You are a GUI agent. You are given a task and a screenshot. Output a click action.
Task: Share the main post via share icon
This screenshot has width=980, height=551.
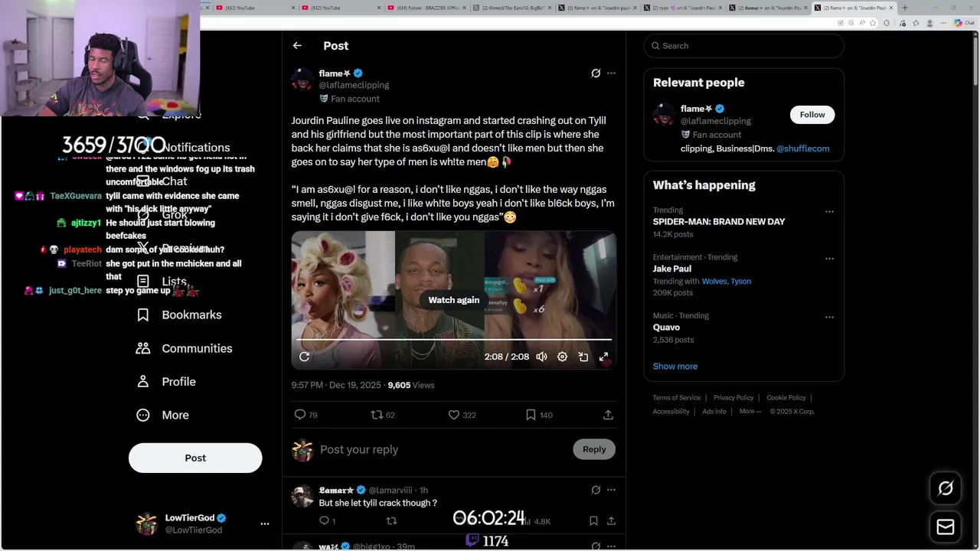pyautogui.click(x=608, y=415)
